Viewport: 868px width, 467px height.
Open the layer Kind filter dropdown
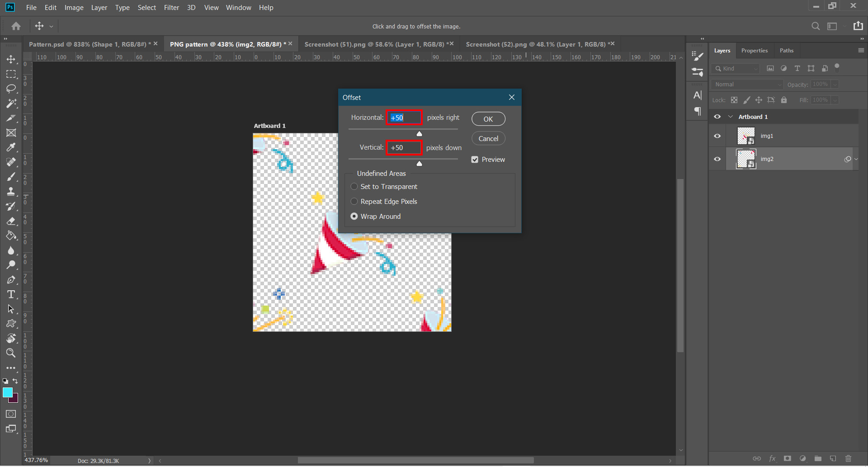point(736,69)
